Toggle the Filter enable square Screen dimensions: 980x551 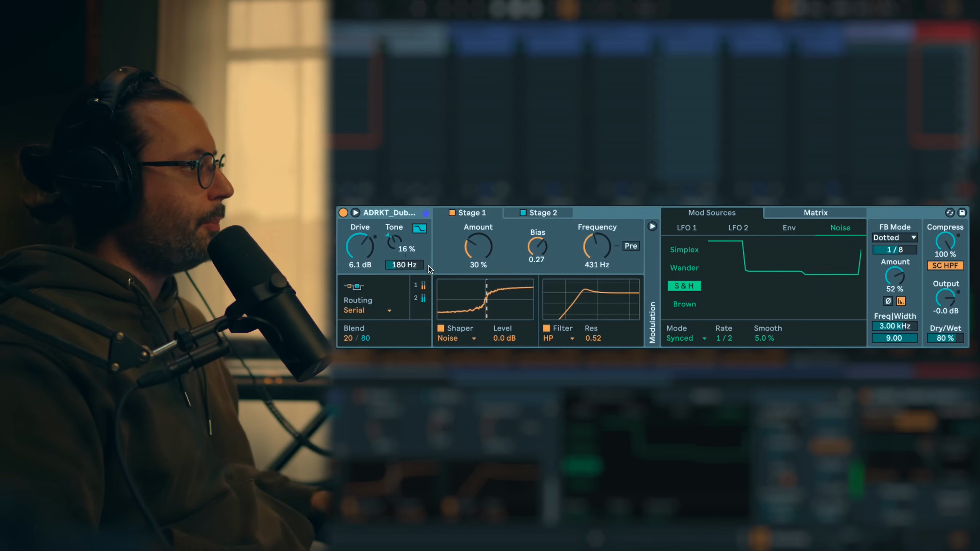546,328
